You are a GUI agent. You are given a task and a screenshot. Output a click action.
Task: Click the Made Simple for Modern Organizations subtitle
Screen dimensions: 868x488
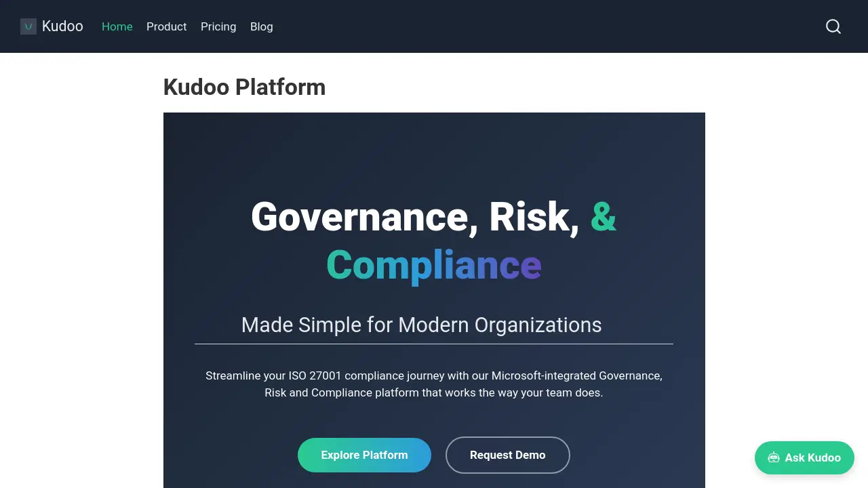coord(421,325)
